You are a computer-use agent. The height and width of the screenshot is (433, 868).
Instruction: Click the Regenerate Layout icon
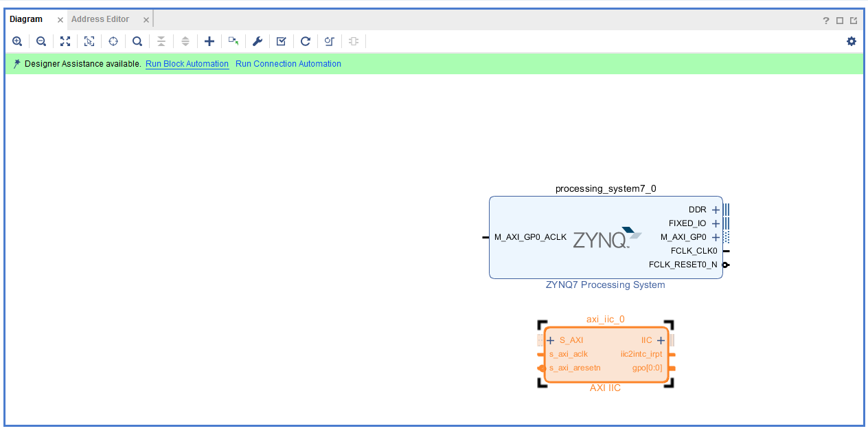click(x=306, y=41)
